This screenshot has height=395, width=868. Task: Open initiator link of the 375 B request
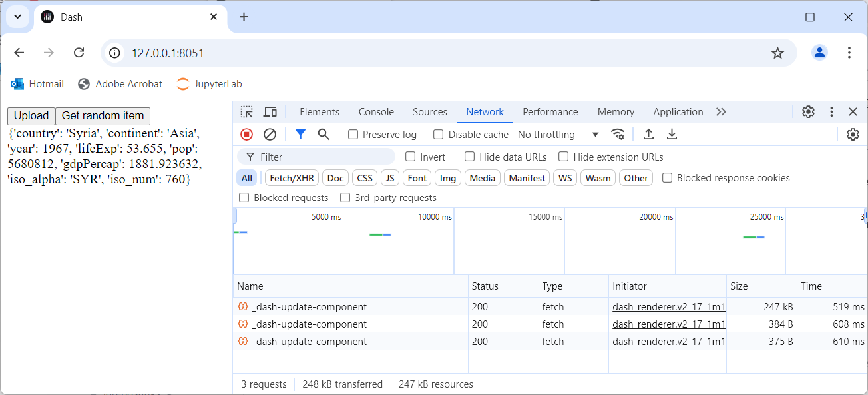(x=668, y=342)
